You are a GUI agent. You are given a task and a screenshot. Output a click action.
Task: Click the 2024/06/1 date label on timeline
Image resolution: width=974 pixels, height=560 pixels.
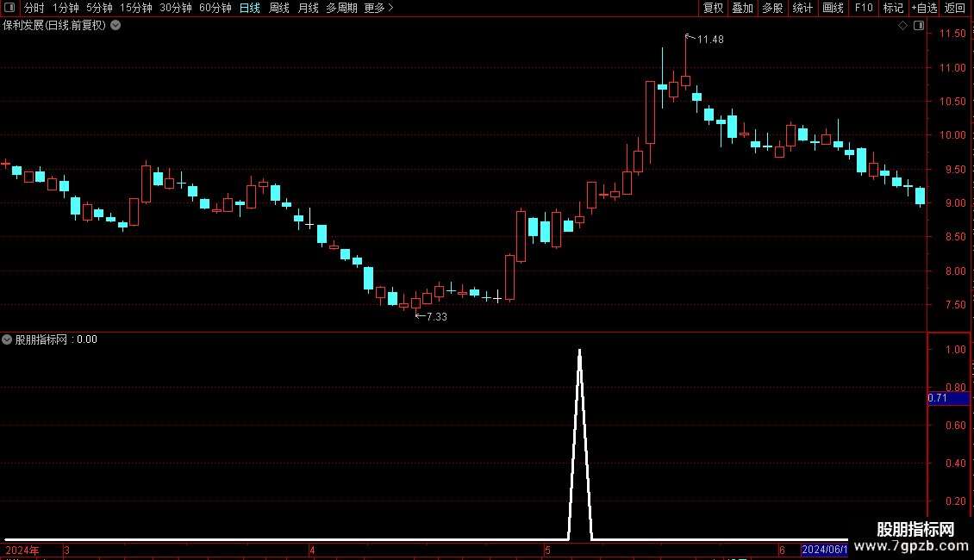[824, 550]
